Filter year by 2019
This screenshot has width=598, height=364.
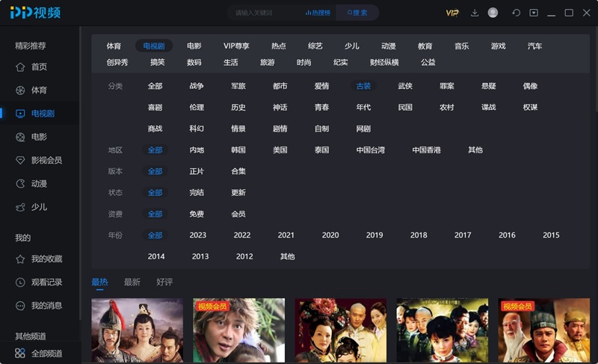click(x=374, y=235)
